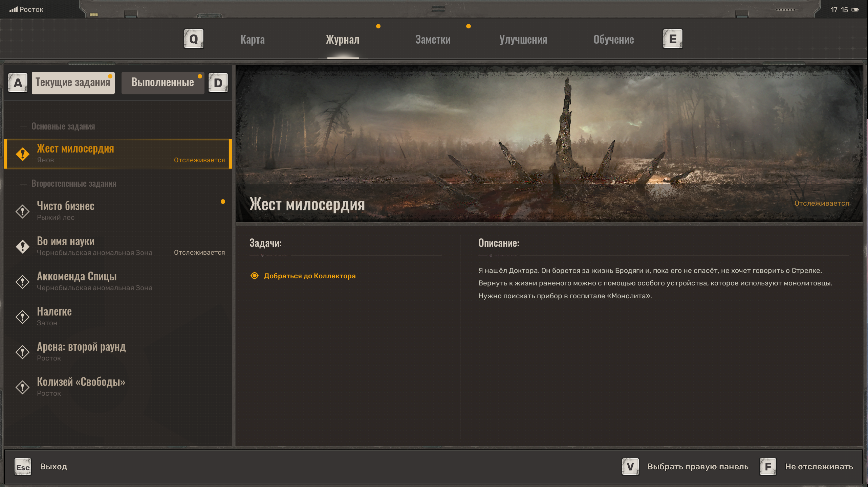
Task: Click the orange unread dot on Чисто бизнес
Action: [x=223, y=202]
